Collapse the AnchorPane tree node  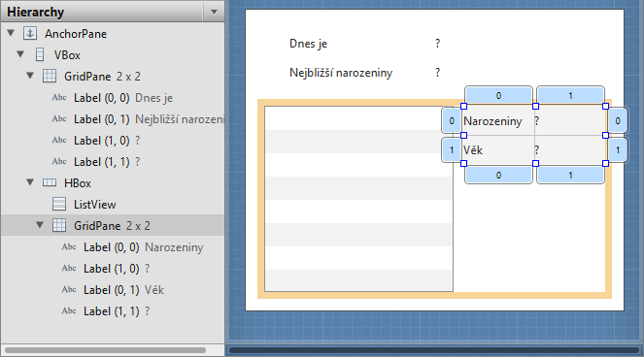(x=11, y=33)
